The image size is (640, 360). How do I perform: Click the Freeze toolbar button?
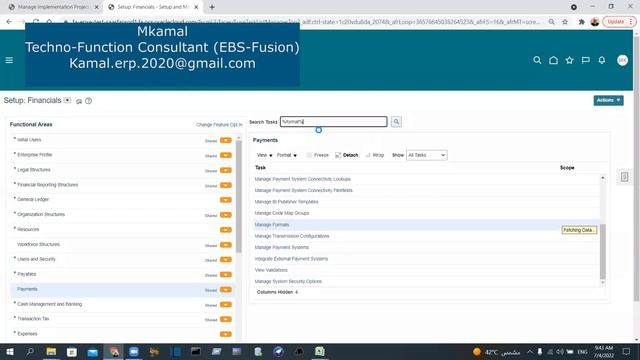point(318,155)
